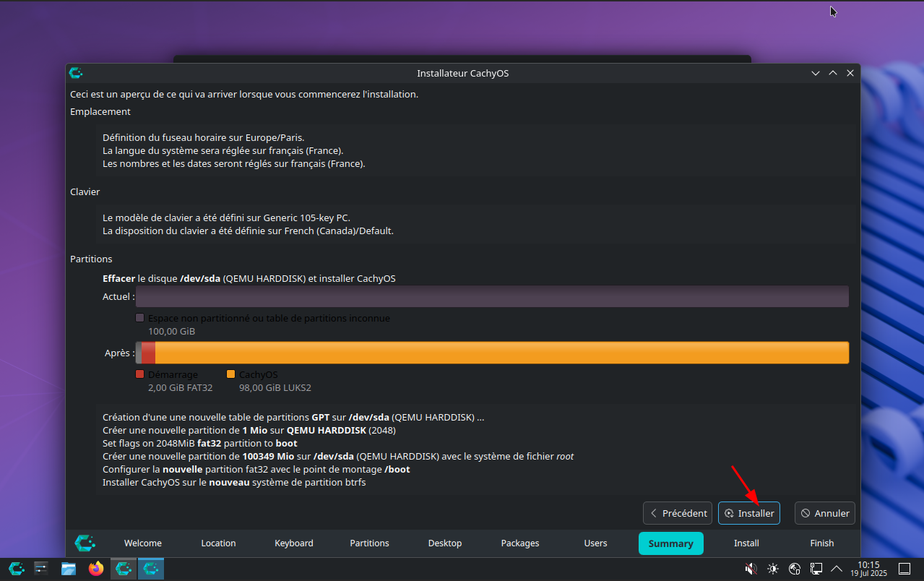Go back with the Précédent button
The height and width of the screenshot is (581, 924).
pos(677,513)
